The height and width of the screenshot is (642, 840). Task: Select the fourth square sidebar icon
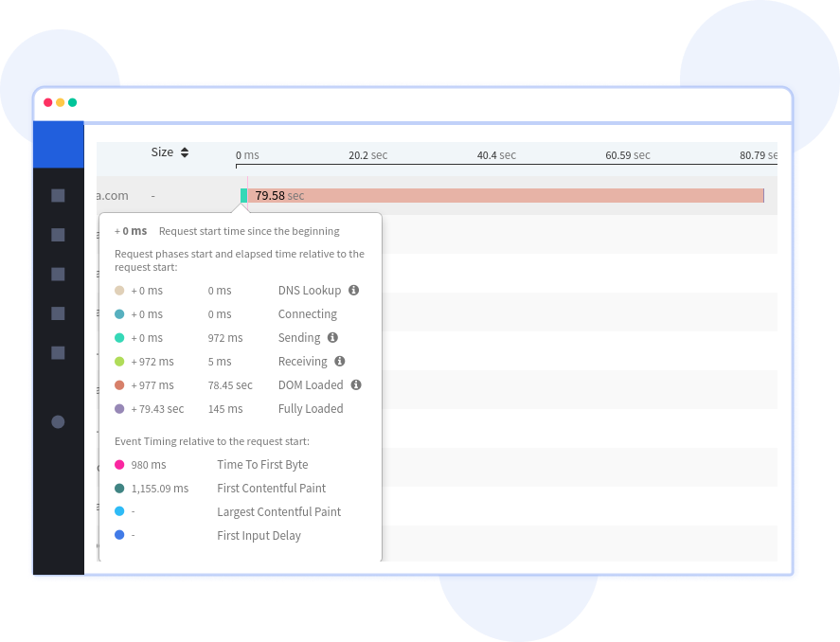pyautogui.click(x=58, y=313)
